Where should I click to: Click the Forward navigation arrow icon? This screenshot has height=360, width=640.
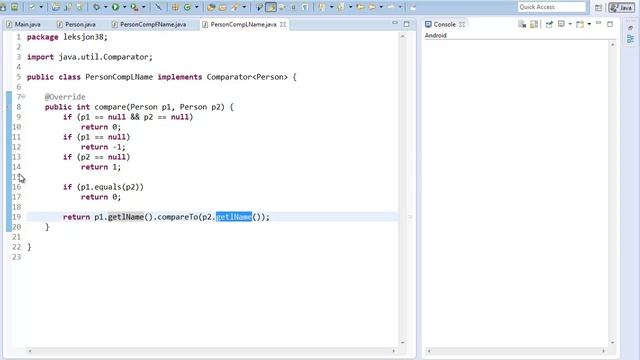click(391, 7)
